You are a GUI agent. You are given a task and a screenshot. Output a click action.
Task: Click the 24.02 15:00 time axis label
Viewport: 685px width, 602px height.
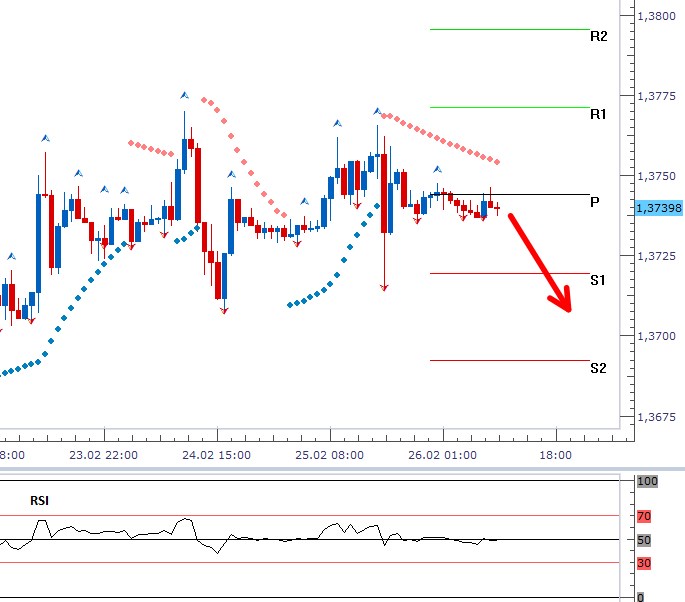point(218,455)
